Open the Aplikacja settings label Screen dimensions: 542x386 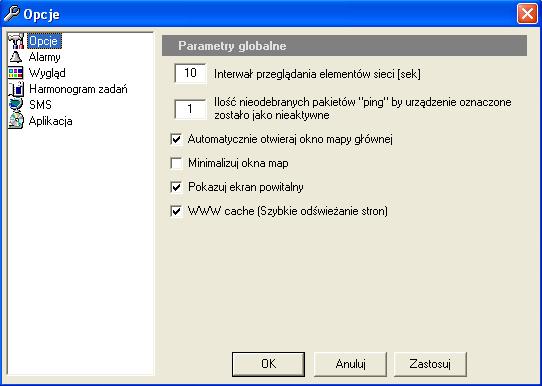point(50,121)
